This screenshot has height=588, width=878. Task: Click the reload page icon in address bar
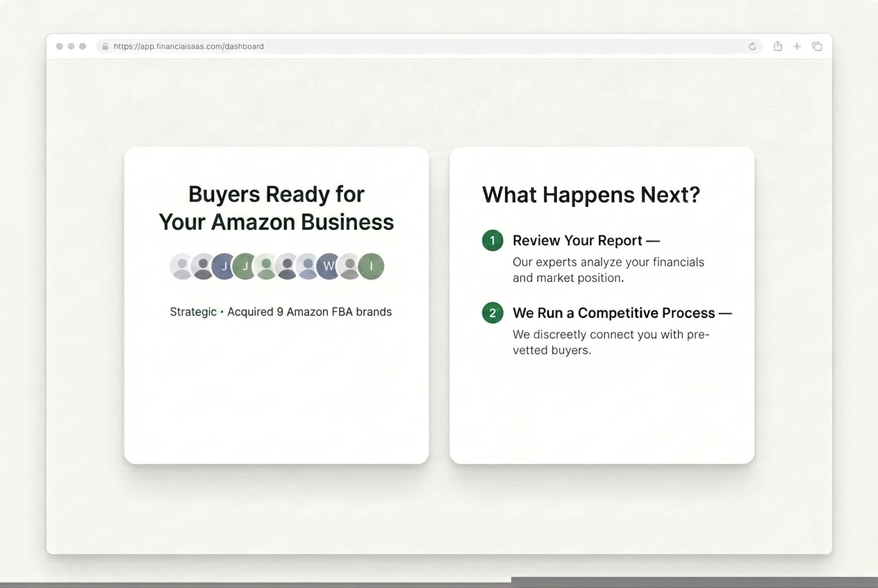point(752,47)
